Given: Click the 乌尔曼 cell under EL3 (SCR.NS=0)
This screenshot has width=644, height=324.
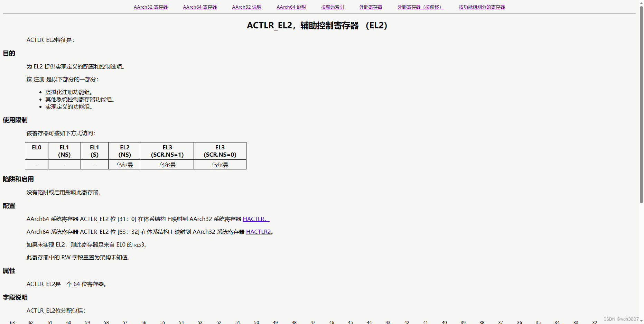Looking at the screenshot, I should [x=220, y=165].
